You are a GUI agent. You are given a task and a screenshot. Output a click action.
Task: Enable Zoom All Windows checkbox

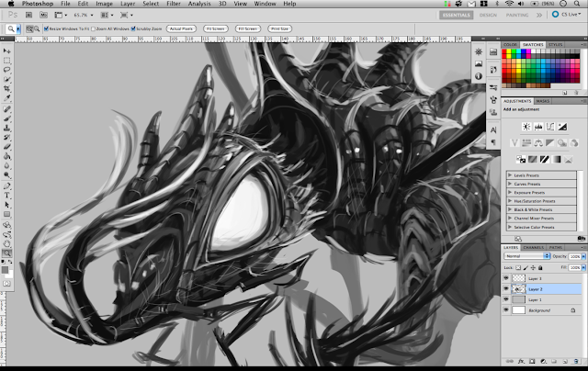(x=93, y=28)
